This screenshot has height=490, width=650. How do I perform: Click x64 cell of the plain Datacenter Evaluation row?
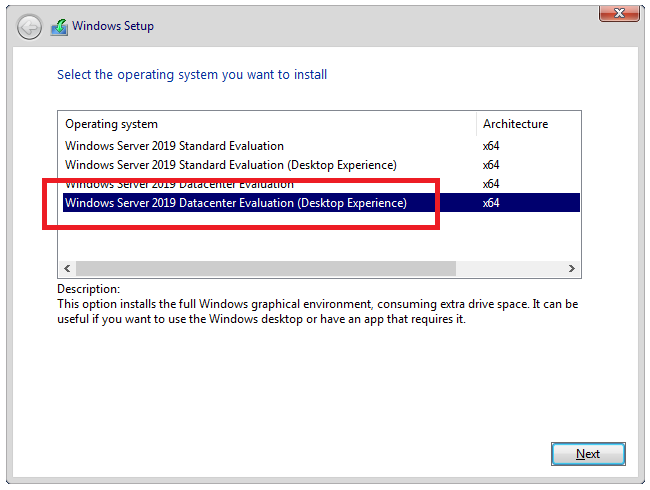[491, 184]
